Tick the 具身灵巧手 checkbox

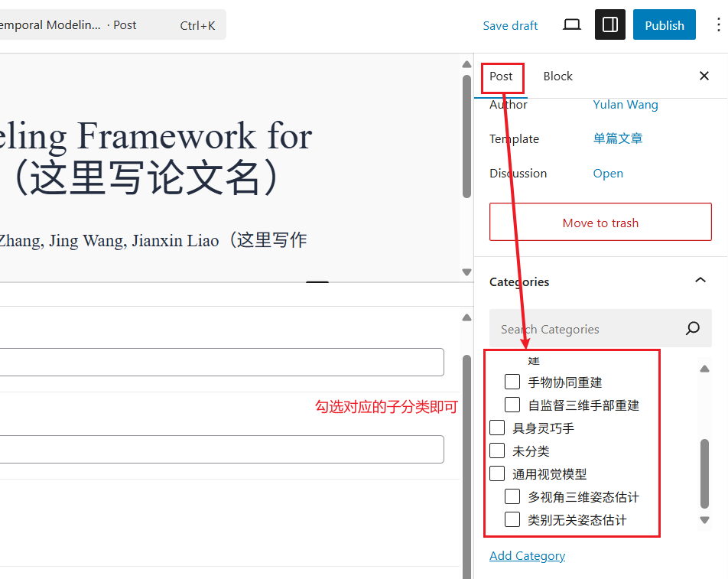point(497,428)
